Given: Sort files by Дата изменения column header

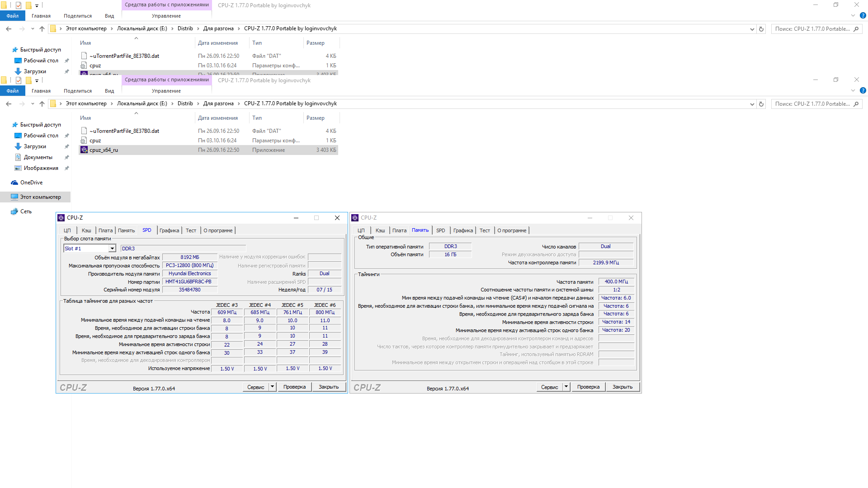Looking at the screenshot, I should (218, 118).
